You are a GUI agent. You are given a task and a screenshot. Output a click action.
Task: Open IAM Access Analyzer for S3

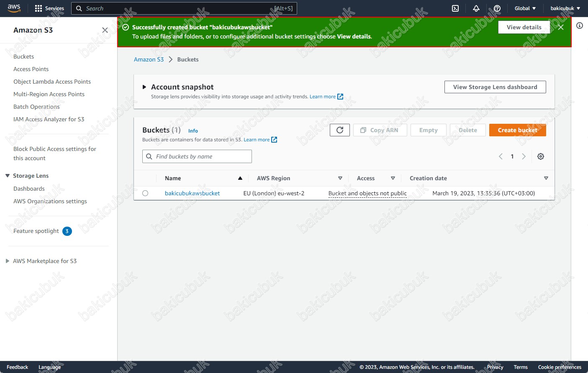(x=49, y=119)
